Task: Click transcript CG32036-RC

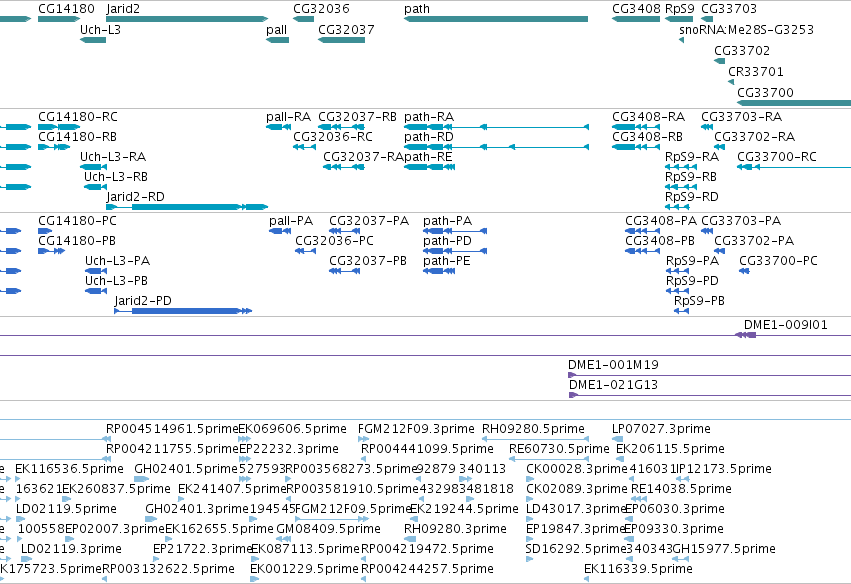Action: 333,137
